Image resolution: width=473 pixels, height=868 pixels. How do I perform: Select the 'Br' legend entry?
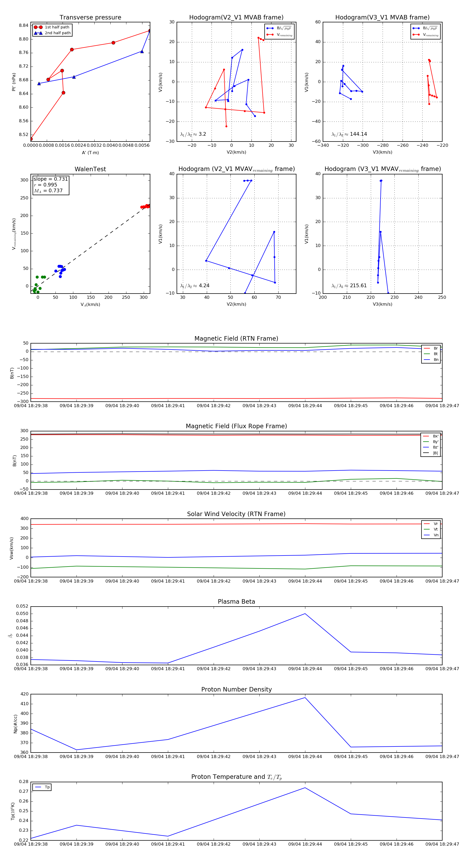431,348
